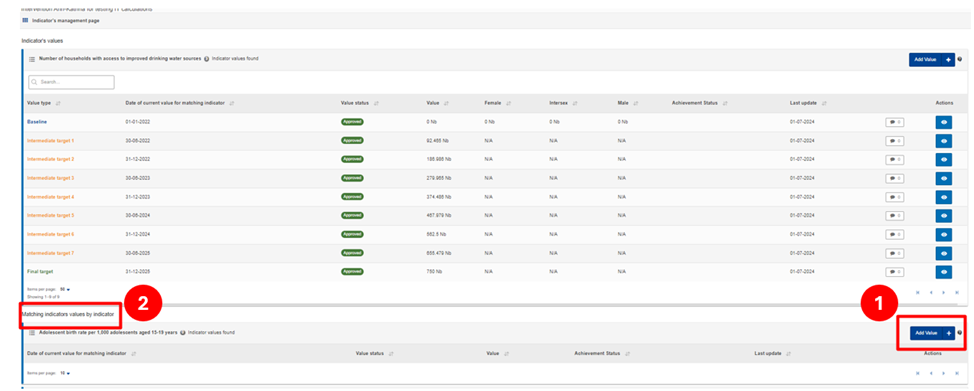
Task: Sort the households table by Value column
Action: [x=446, y=103]
